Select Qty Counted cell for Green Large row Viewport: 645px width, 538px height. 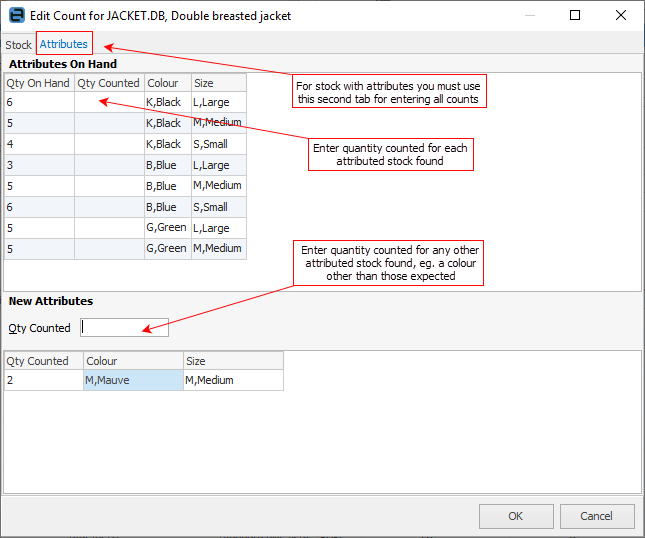[x=109, y=228]
